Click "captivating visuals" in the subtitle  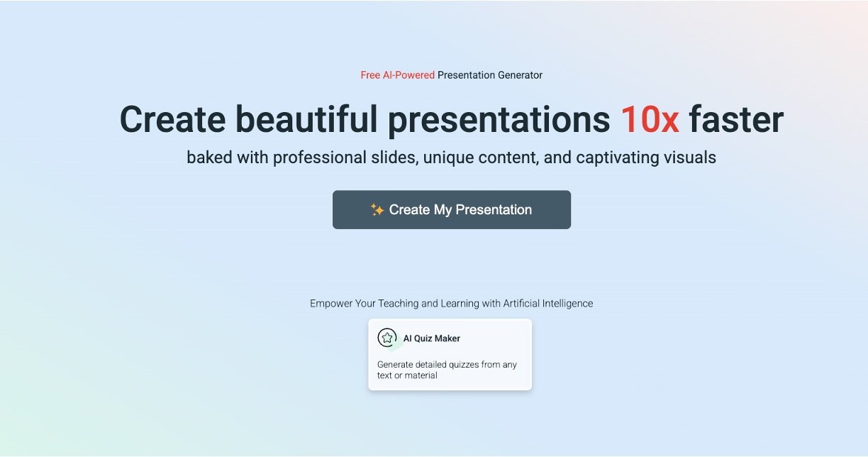pos(646,158)
